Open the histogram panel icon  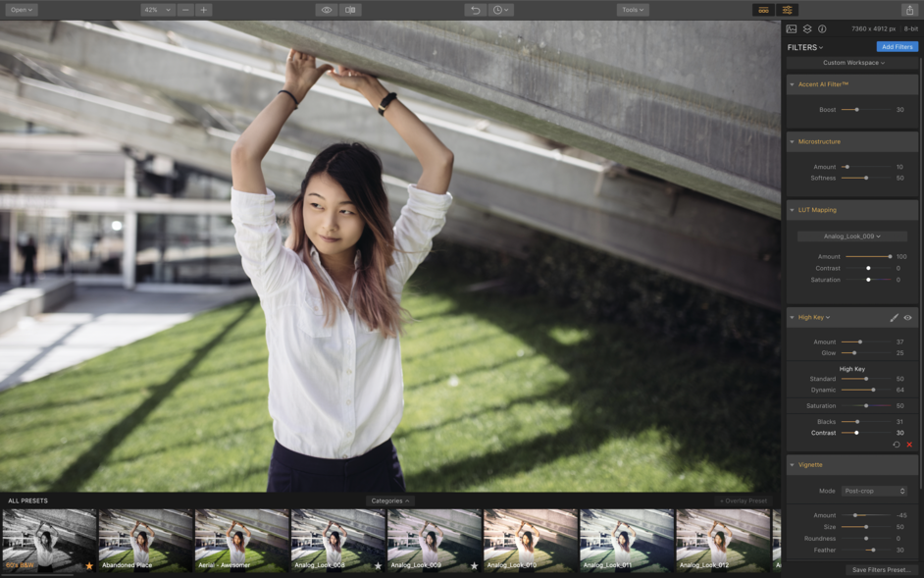[x=793, y=29]
